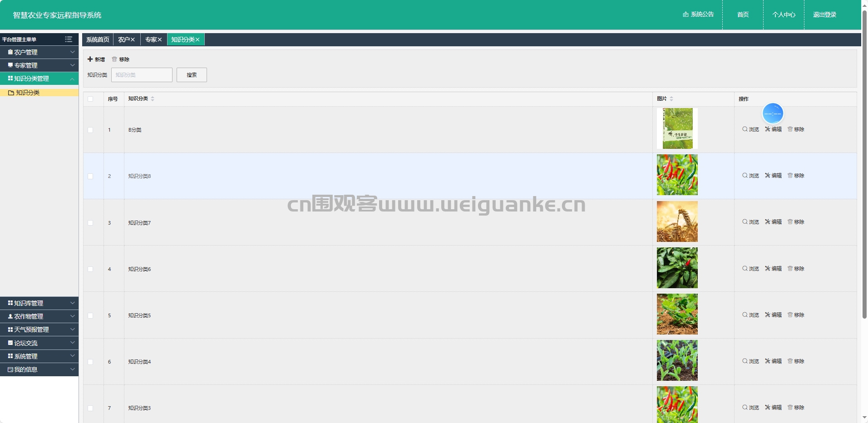Click the 移除 trash icon for 知识分类7
868x423 pixels.
[x=790, y=221]
